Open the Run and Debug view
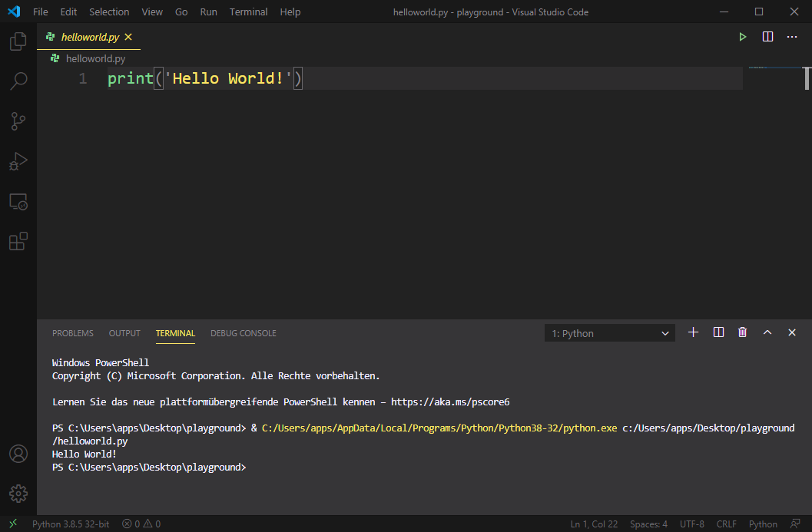This screenshot has width=812, height=532. click(18, 161)
